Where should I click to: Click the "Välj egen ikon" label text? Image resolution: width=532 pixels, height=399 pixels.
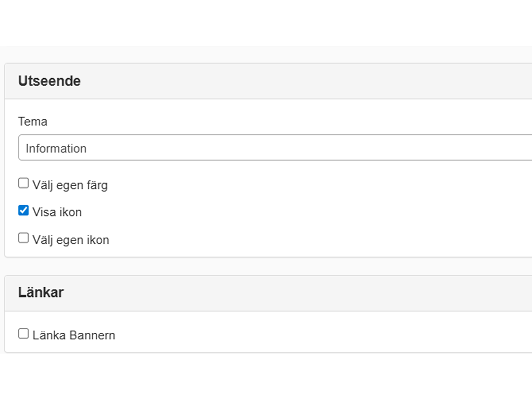[71, 240]
